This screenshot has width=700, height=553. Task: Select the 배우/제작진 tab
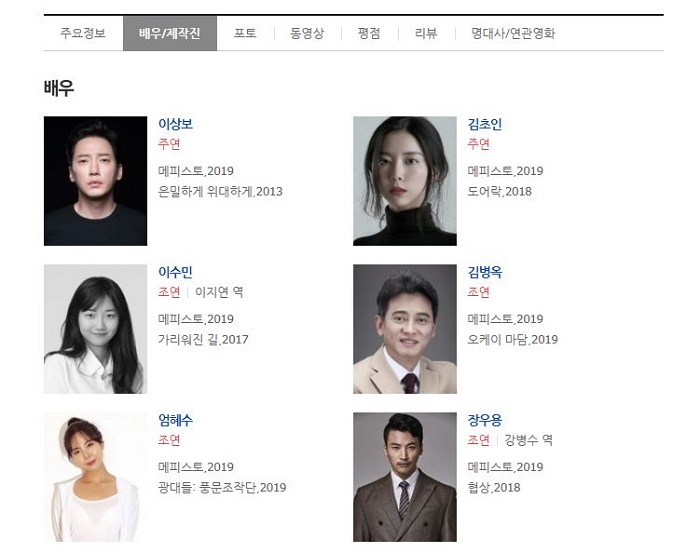(x=170, y=33)
